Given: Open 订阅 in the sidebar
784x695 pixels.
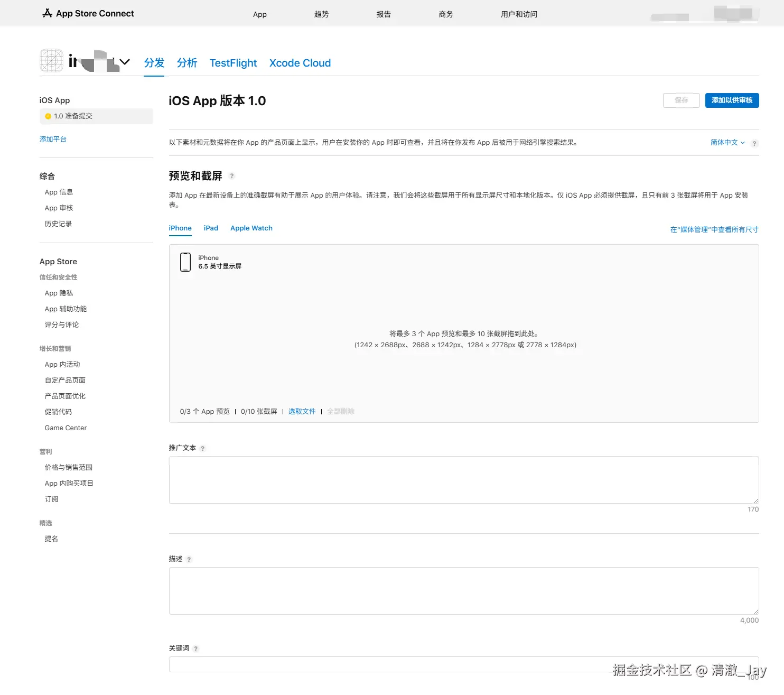Looking at the screenshot, I should tap(51, 499).
